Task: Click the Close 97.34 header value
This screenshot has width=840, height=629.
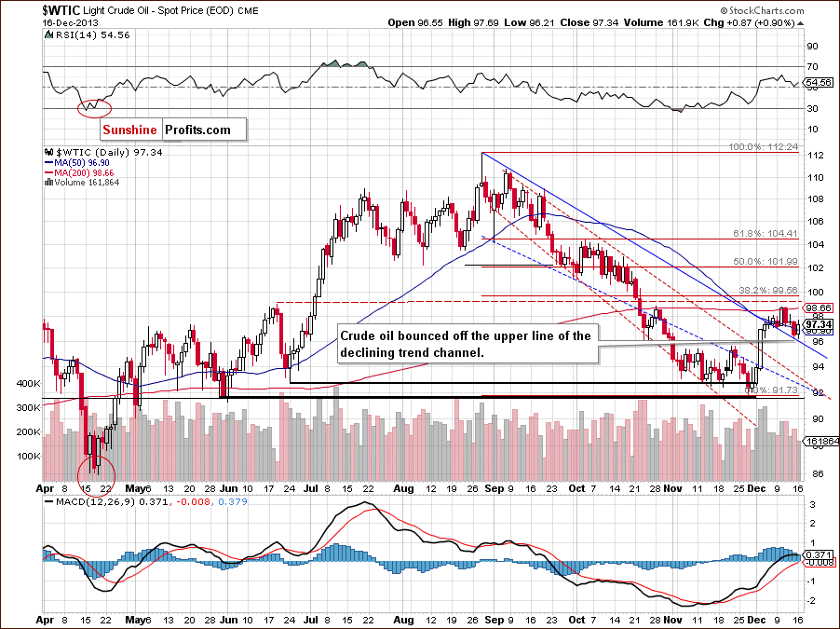Action: pos(589,23)
